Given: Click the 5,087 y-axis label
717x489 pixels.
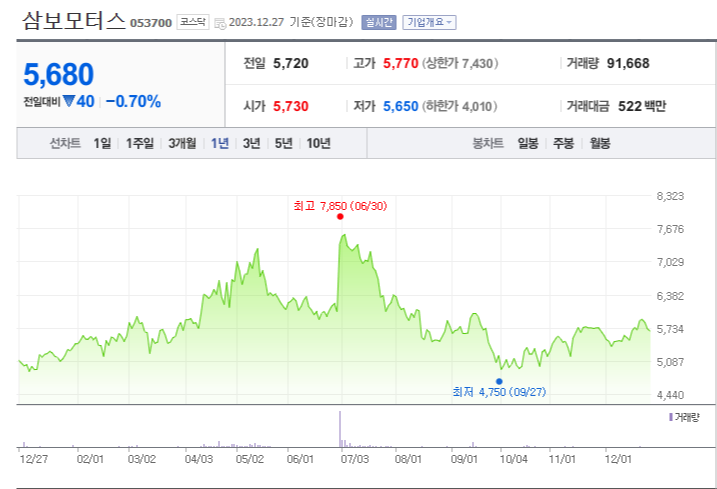Looking at the screenshot, I should tap(670, 362).
